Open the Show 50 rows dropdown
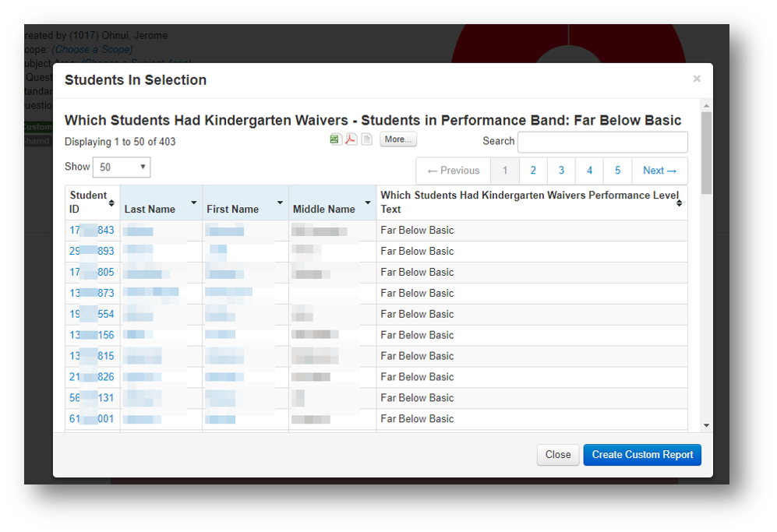777x532 pixels. [x=122, y=167]
